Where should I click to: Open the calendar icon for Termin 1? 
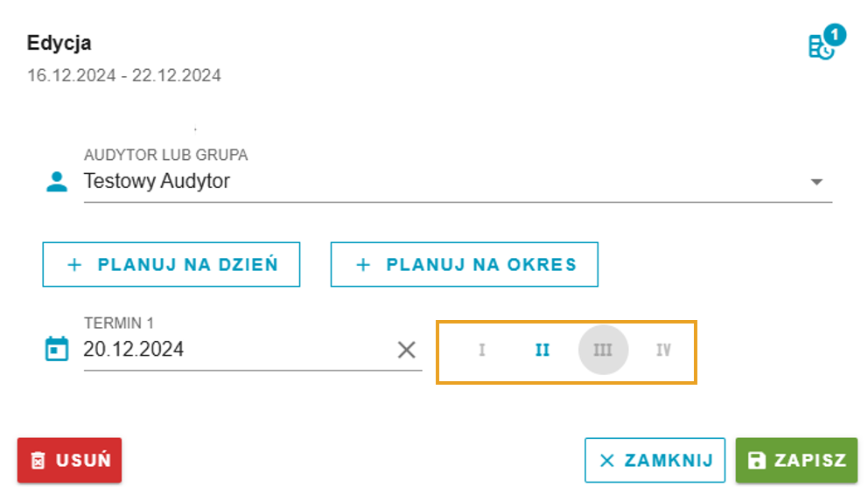click(x=57, y=349)
